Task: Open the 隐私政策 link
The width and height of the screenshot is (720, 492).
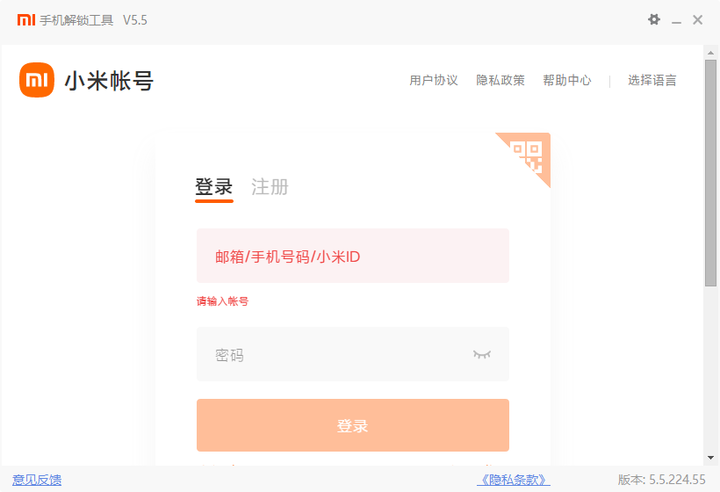Action: click(x=500, y=80)
